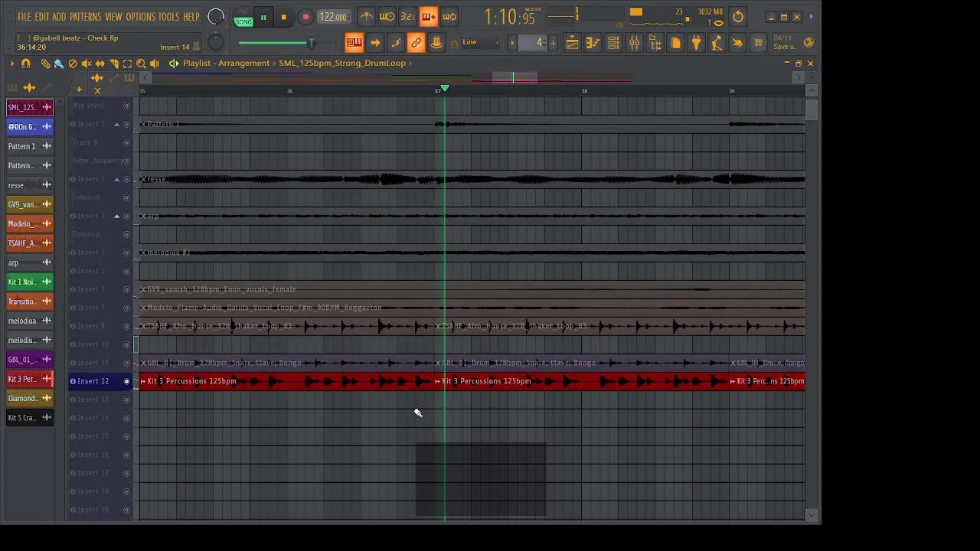The image size is (980, 551).
Task: Select the Slice tool in playlist
Action: tap(114, 64)
